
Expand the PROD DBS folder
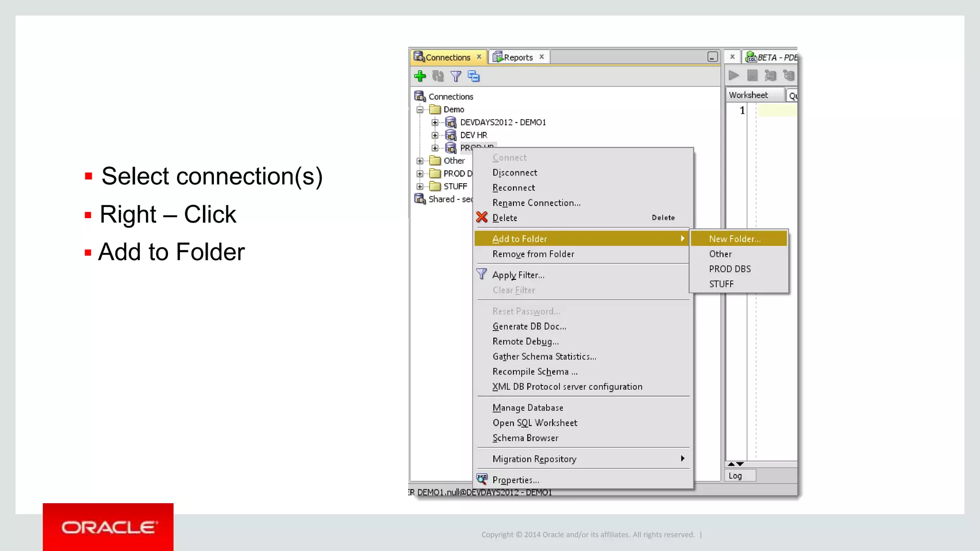pos(420,174)
